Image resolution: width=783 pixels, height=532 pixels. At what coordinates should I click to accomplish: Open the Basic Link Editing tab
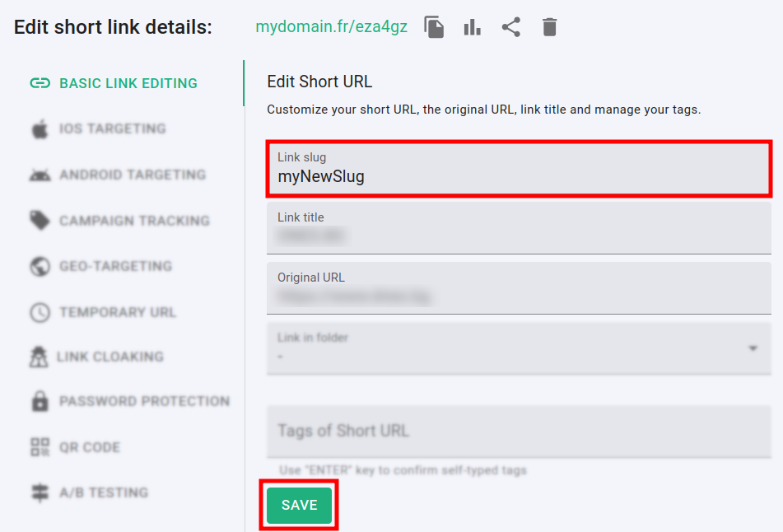[128, 83]
